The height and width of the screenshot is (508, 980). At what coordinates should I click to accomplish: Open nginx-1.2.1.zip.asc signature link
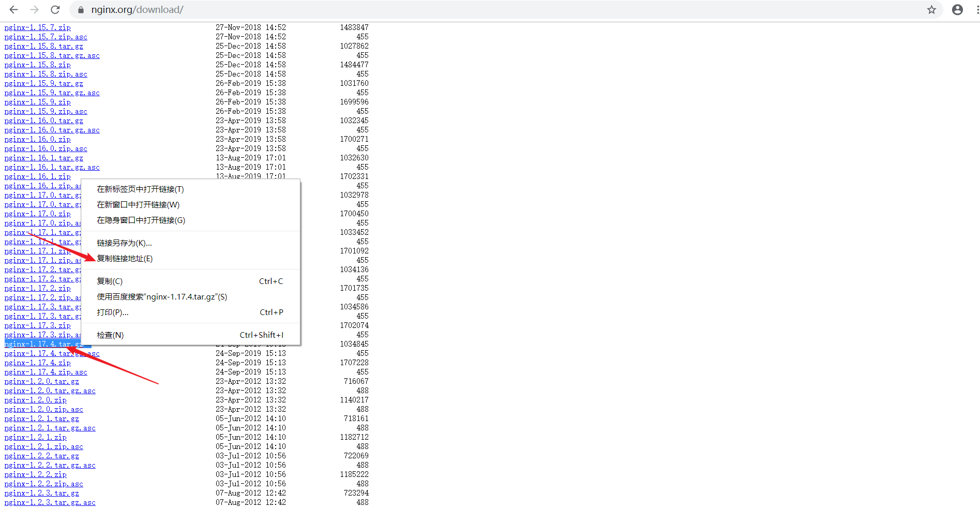tap(44, 446)
